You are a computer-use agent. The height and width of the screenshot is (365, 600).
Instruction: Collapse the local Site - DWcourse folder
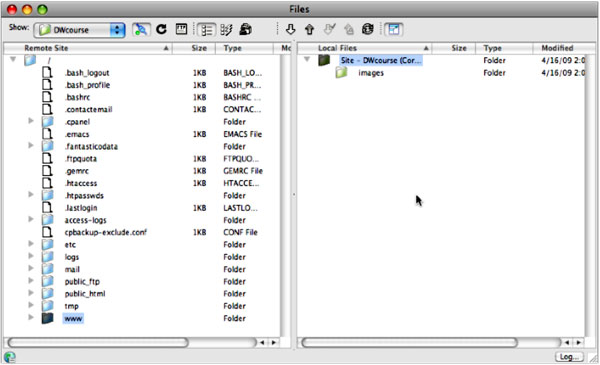pyautogui.click(x=307, y=60)
